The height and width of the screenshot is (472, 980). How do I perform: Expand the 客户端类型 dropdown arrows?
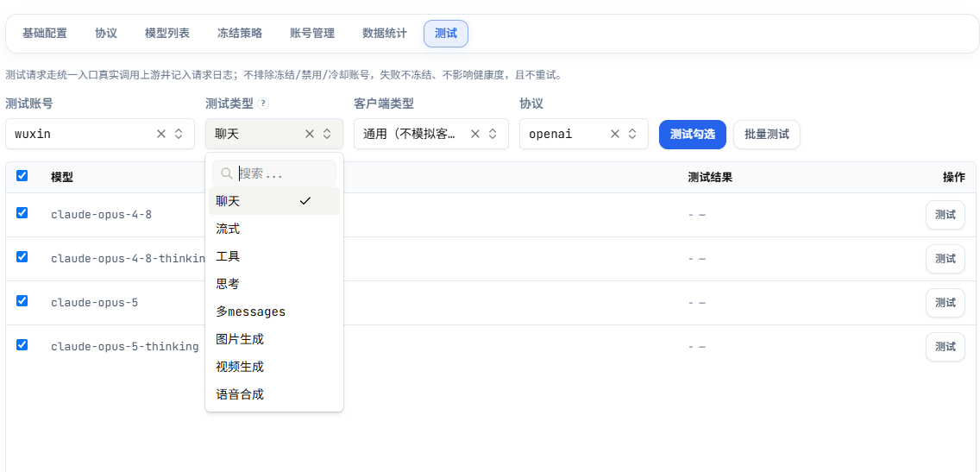493,134
